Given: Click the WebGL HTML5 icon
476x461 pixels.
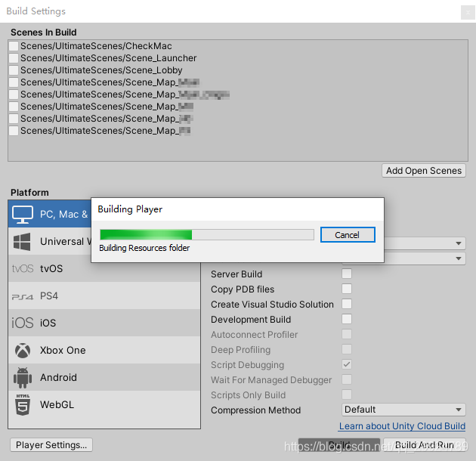Looking at the screenshot, I should pyautogui.click(x=23, y=405).
